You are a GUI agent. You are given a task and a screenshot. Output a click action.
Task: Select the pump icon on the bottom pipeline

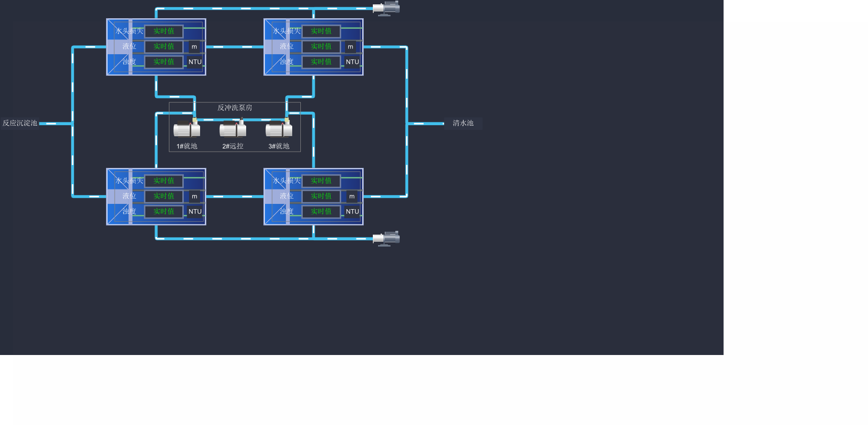tap(386, 238)
